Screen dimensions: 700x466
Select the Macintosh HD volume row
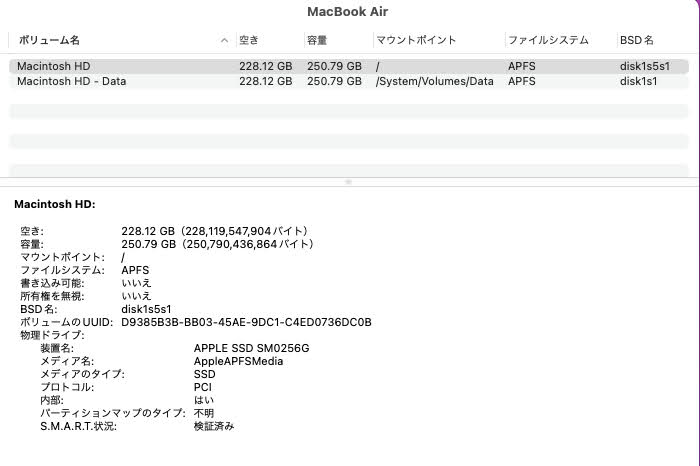point(54,66)
